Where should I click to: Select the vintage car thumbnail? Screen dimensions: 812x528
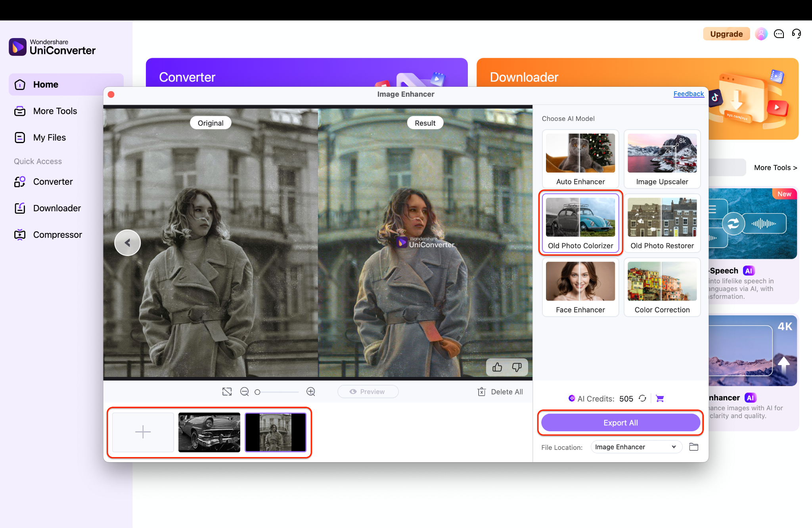209,432
